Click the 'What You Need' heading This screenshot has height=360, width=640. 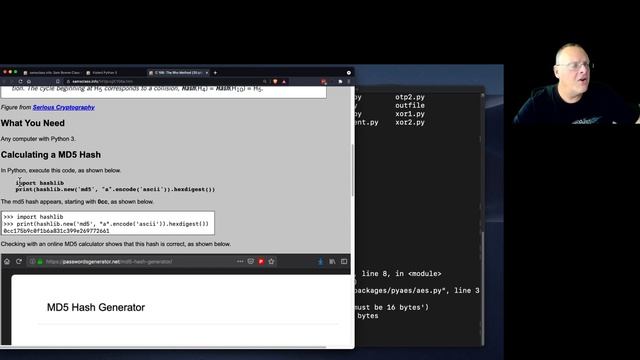tap(33, 123)
